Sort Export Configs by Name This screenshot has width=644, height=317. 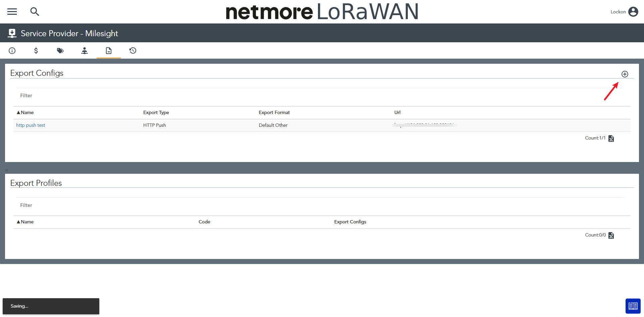(x=25, y=112)
